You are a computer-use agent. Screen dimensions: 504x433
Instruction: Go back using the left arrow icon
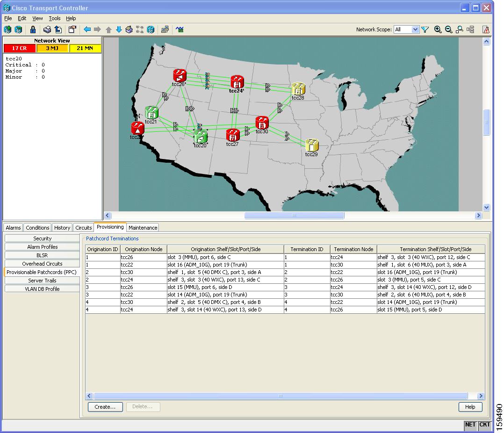click(87, 29)
